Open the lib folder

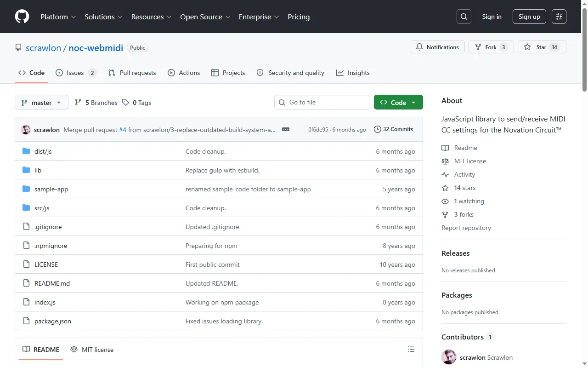coord(38,170)
